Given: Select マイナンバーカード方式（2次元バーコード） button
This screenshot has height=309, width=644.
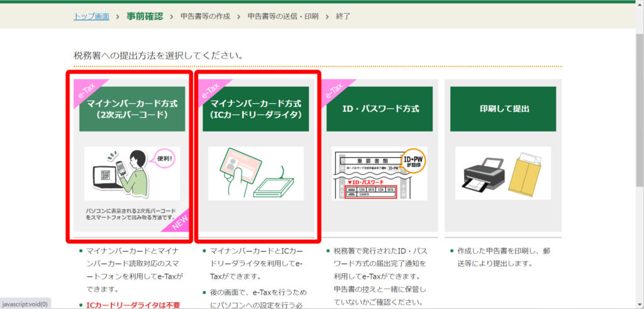Looking at the screenshot, I should 132,109.
